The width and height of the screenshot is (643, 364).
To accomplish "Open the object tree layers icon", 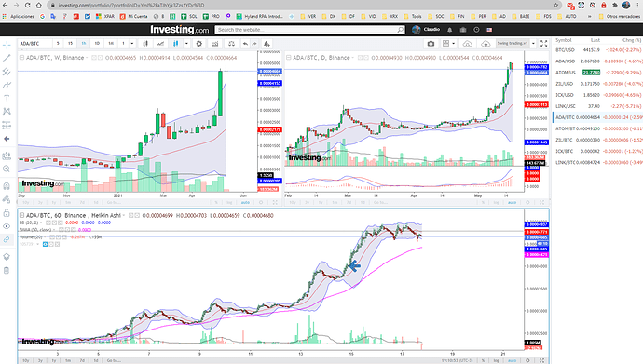I will pyautogui.click(x=7, y=257).
